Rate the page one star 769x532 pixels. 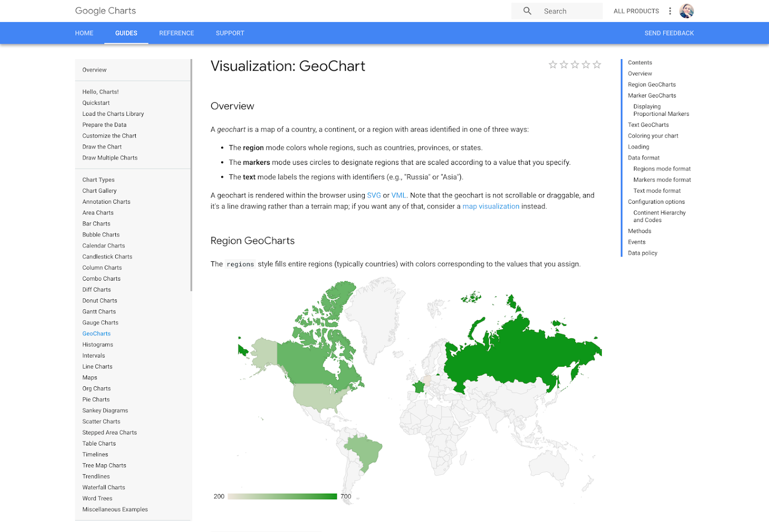(x=553, y=64)
